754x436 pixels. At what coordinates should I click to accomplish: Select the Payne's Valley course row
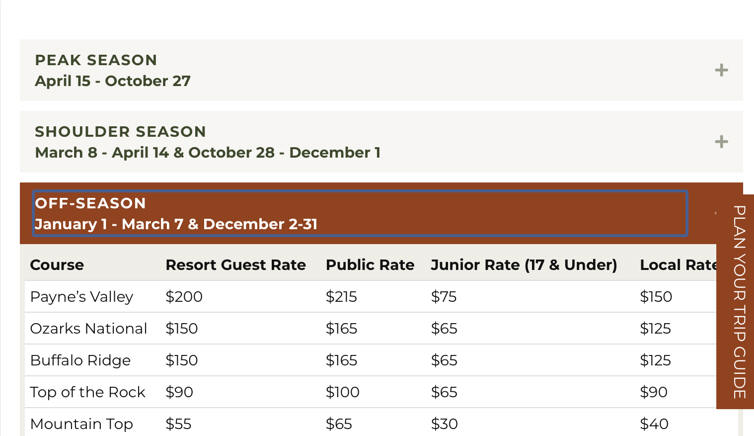[370, 297]
